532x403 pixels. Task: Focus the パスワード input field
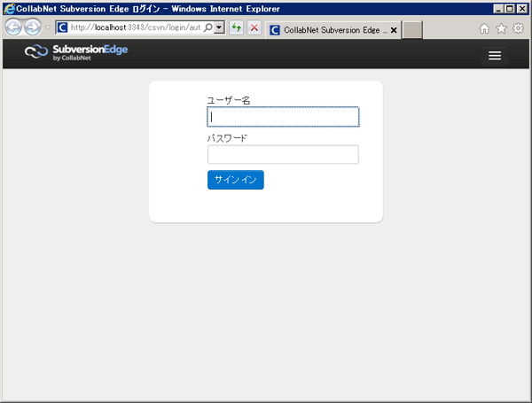(283, 154)
